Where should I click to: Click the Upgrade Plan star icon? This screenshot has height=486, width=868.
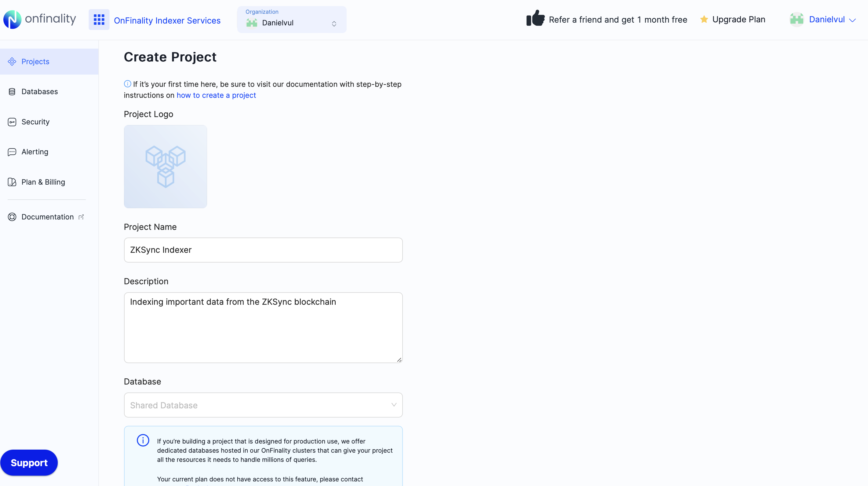tap(704, 19)
